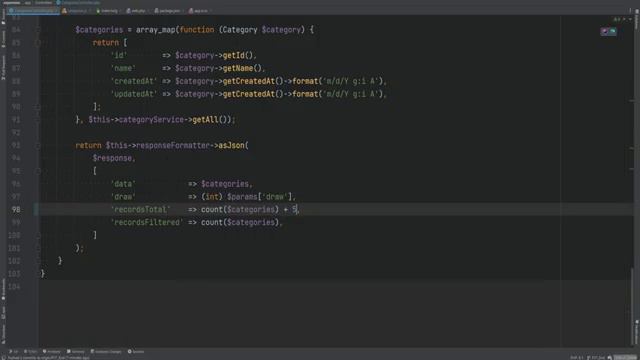Toggle fold end marker at line 90
Image resolution: width=640 pixels, height=360 pixels.
(x=37, y=107)
